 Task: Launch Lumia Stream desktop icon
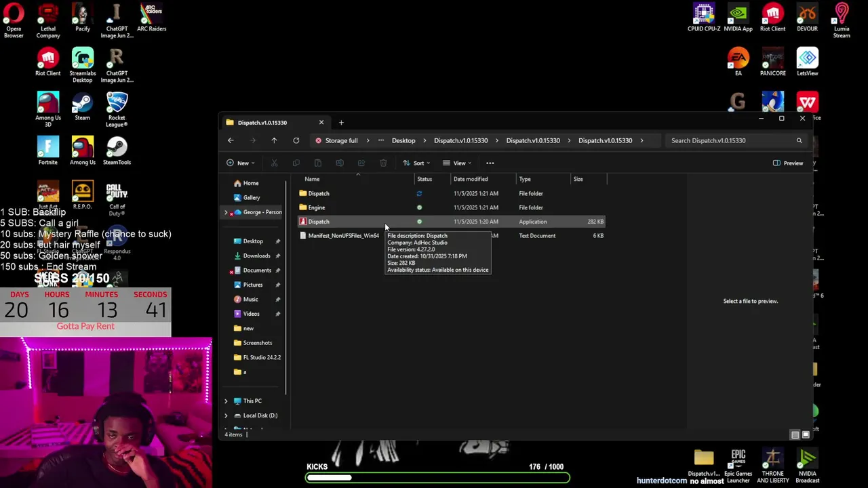pyautogui.click(x=842, y=20)
